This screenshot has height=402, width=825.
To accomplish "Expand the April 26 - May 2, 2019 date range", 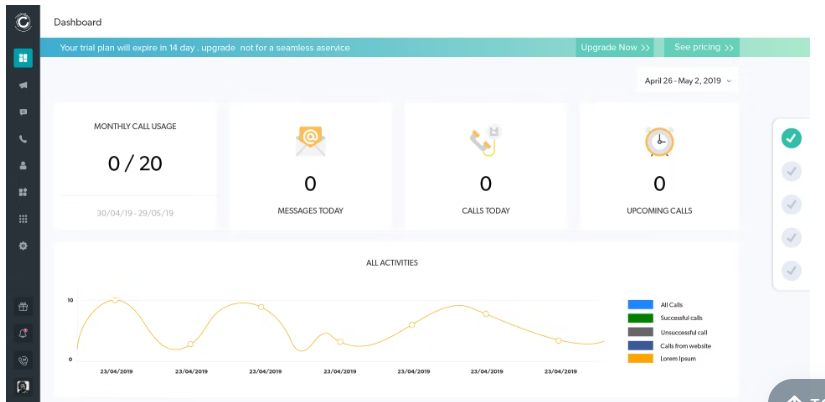I will (x=688, y=81).
